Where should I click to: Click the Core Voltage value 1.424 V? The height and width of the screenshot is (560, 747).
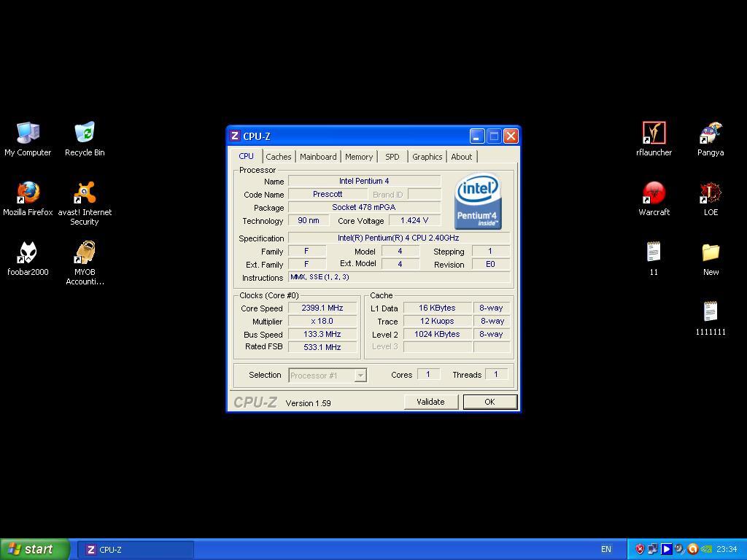(414, 220)
